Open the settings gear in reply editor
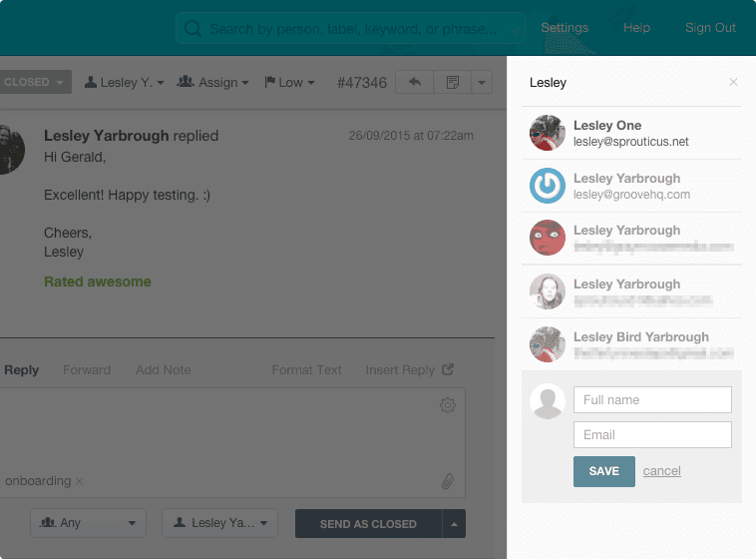The height and width of the screenshot is (559, 756). (x=448, y=405)
